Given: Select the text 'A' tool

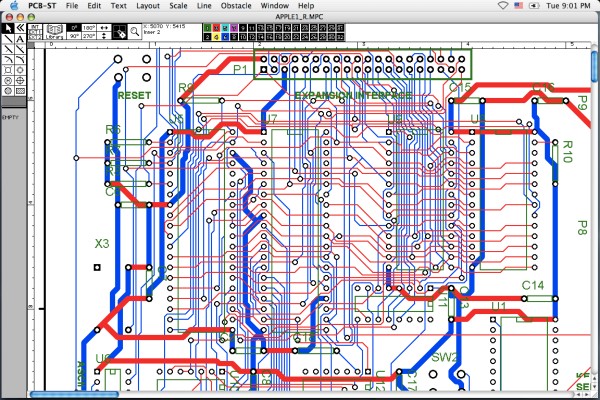Looking at the screenshot, I should point(20,39).
